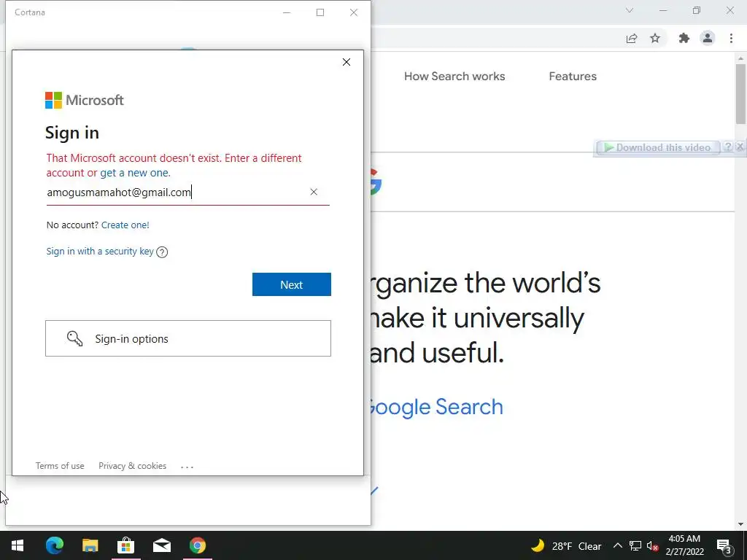747x560 pixels.
Task: Share this page icon in Chrome
Action: click(x=632, y=38)
